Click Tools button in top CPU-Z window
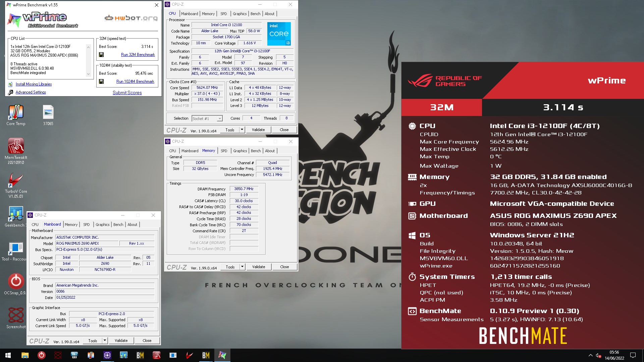The image size is (644, 362). 230,130
